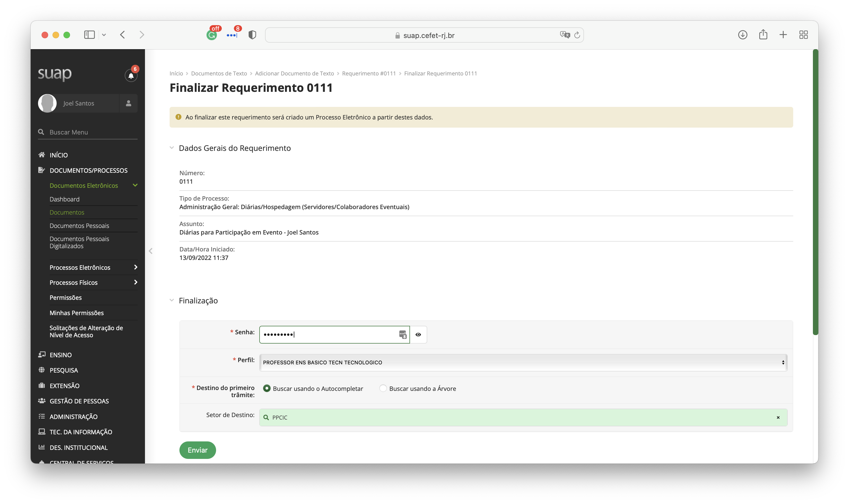The width and height of the screenshot is (849, 504).
Task: Open the Perfil dropdown
Action: [x=523, y=362]
